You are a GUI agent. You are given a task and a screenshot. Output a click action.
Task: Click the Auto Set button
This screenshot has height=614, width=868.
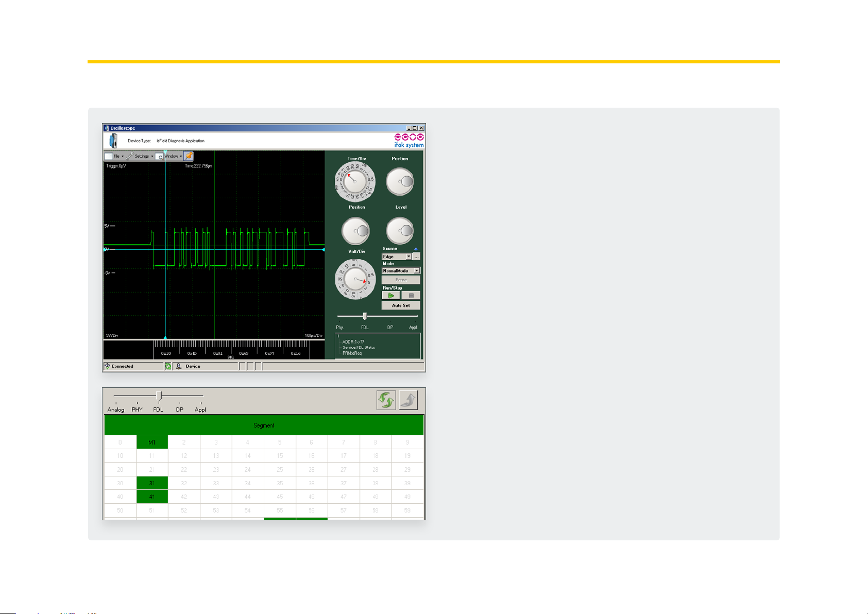click(401, 305)
